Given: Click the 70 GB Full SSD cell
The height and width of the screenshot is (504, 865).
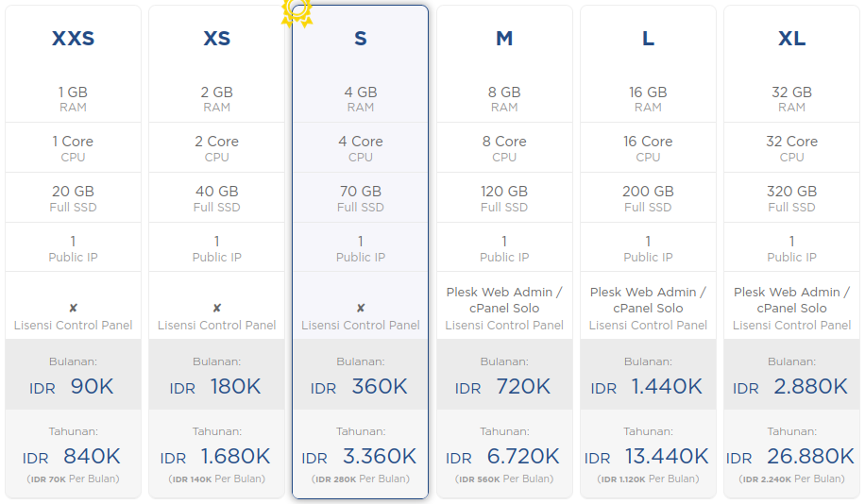Looking at the screenshot, I should point(360,198).
